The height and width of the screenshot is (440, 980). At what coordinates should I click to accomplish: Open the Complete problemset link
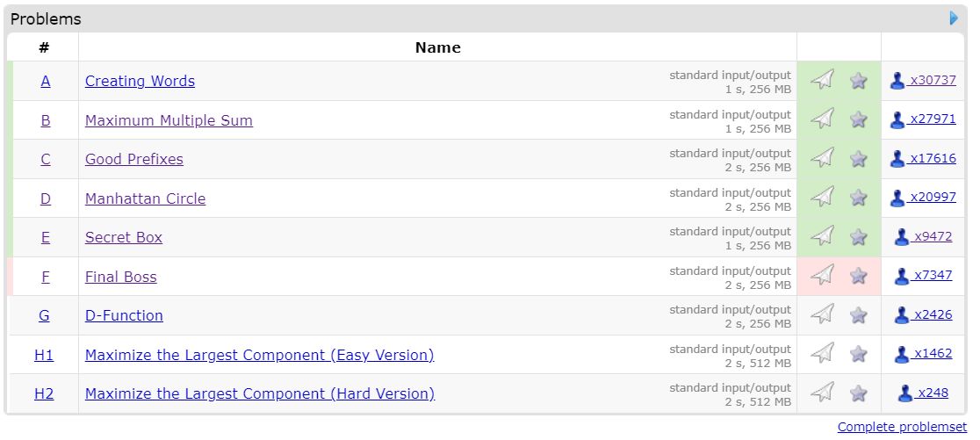coord(902,427)
